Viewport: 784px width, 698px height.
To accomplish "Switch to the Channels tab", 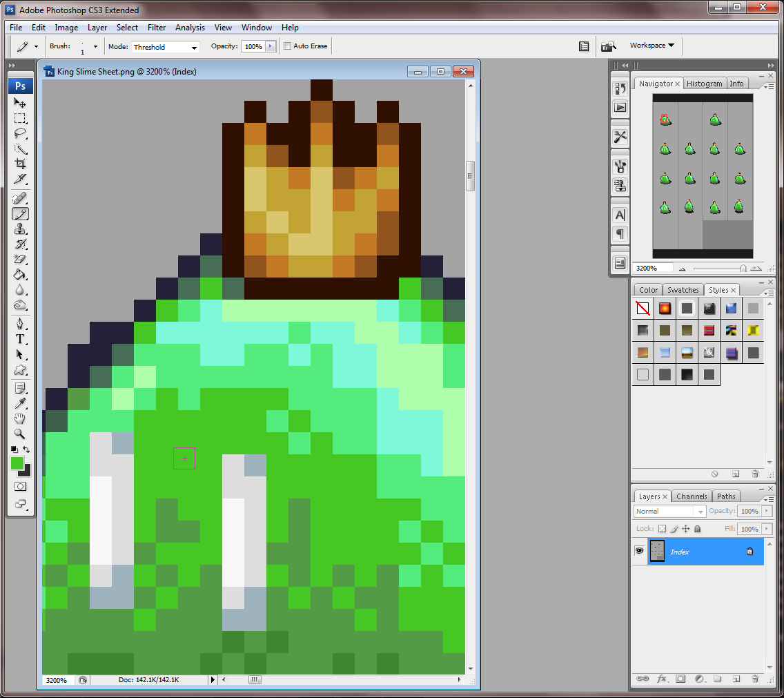I will tap(692, 496).
